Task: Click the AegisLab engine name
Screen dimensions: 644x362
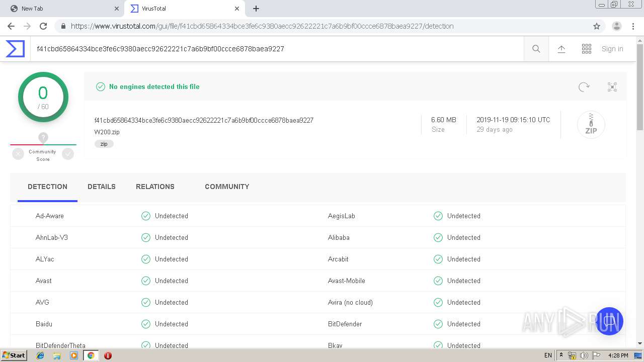Action: click(x=342, y=216)
